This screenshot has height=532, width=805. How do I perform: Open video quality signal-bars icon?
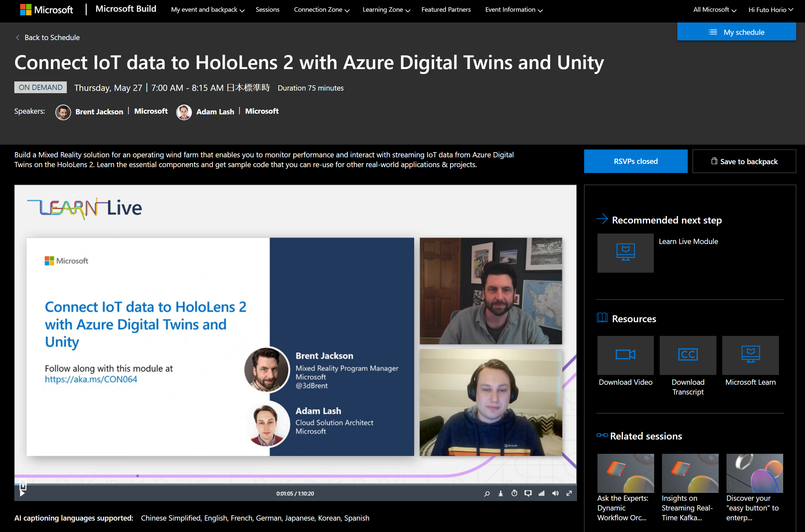coord(541,494)
